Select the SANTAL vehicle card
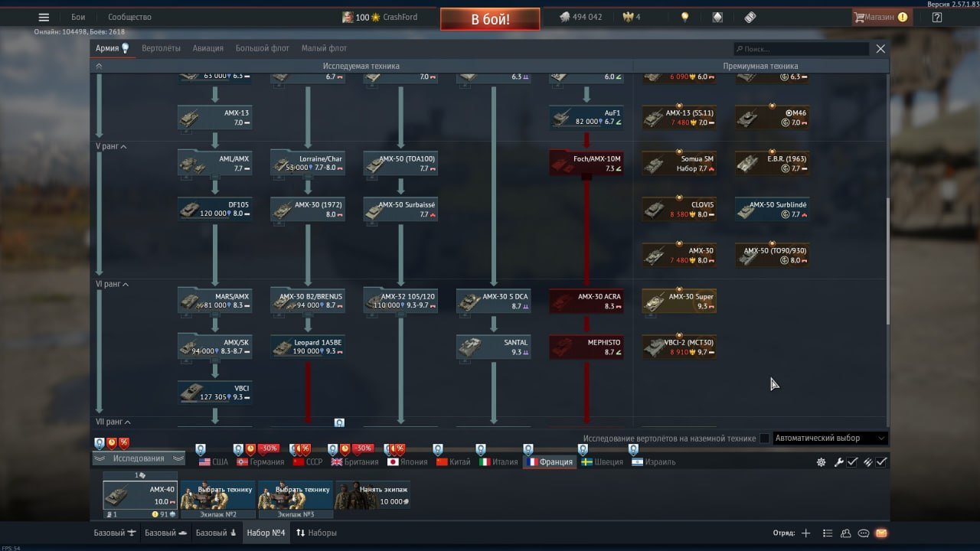The image size is (980, 551). point(494,347)
